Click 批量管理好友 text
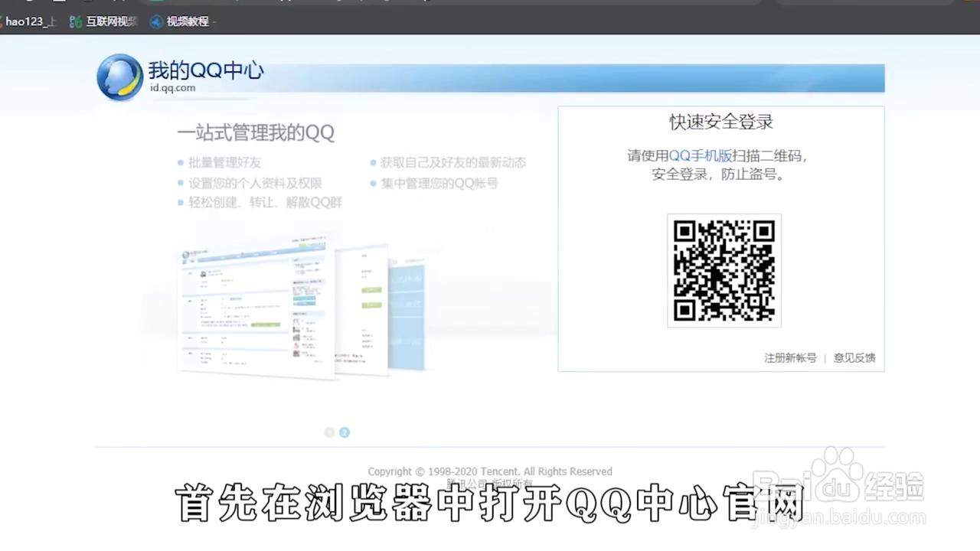Viewport: 980px width, 551px height. (225, 162)
